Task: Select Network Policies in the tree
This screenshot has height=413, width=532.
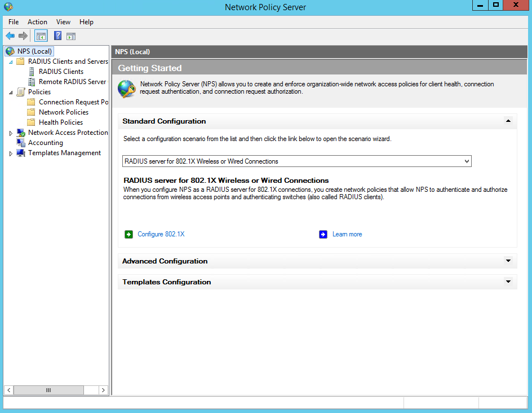Action: [63, 112]
